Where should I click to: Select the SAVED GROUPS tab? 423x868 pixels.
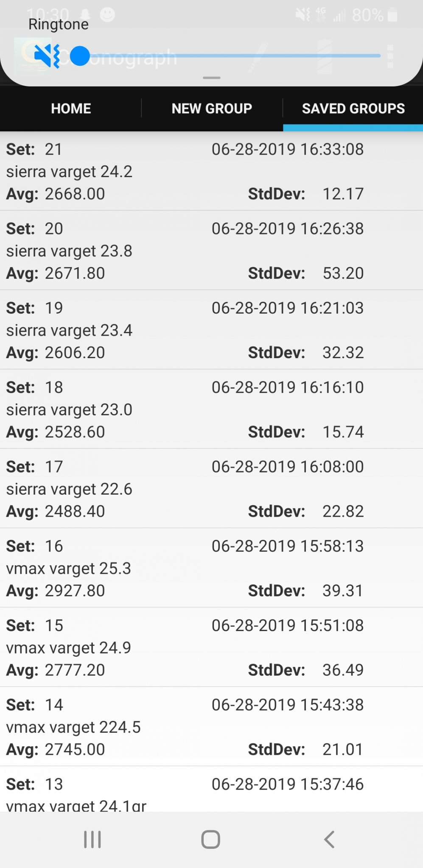(x=353, y=108)
